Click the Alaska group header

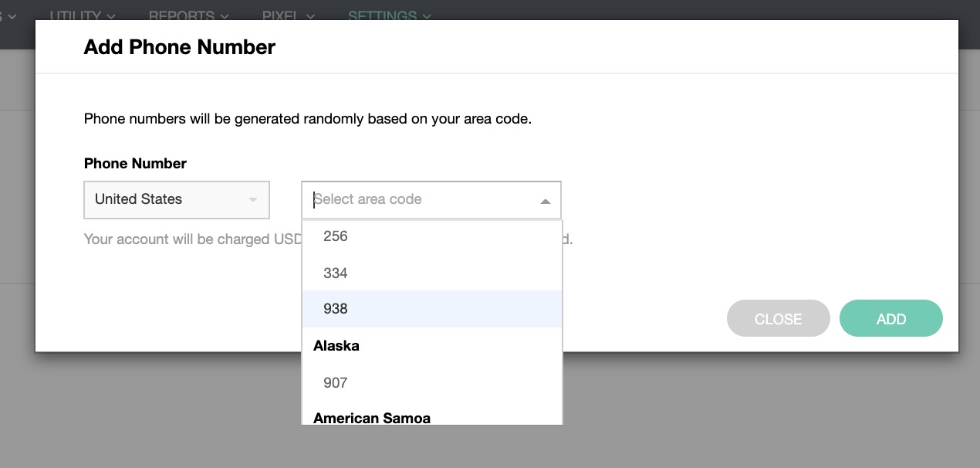[336, 346]
